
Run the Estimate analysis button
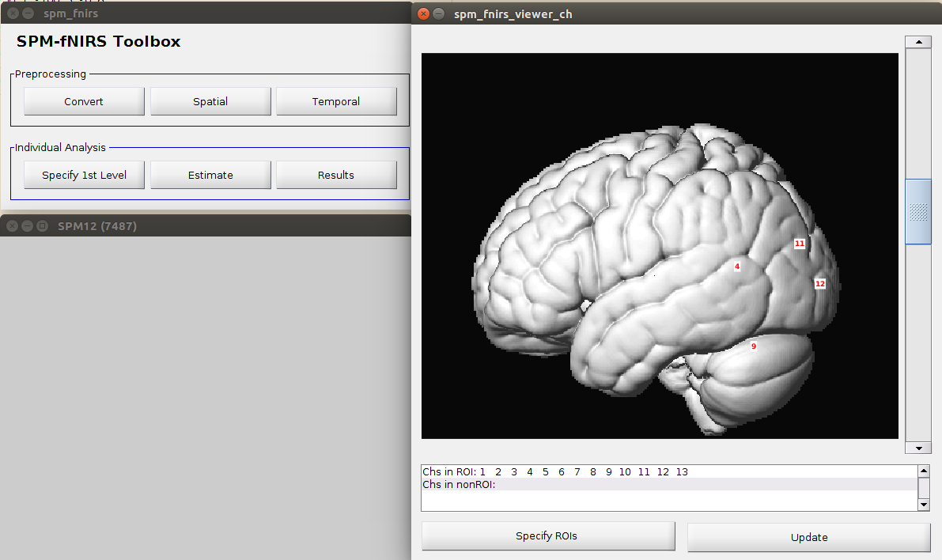pyautogui.click(x=210, y=175)
